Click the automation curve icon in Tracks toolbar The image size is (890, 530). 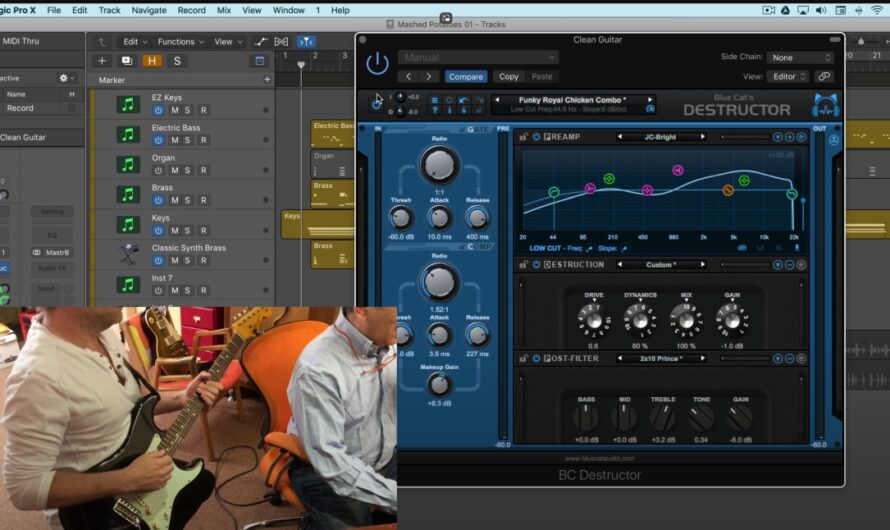tap(261, 41)
